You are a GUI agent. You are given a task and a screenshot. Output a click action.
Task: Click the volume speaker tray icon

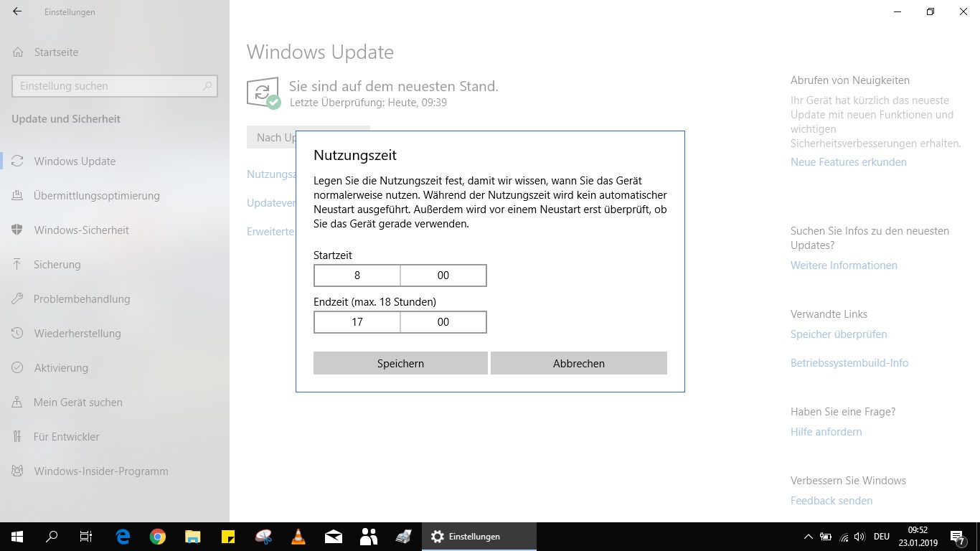tap(859, 537)
